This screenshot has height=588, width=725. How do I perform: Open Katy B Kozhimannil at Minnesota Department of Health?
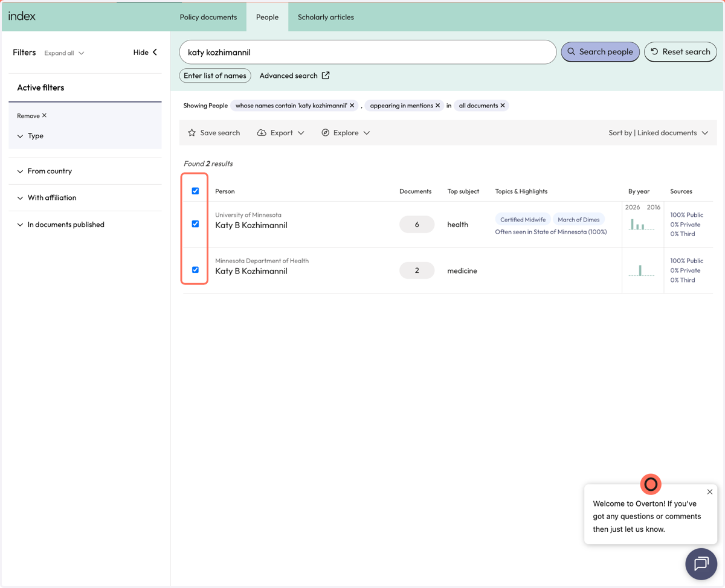[251, 271]
